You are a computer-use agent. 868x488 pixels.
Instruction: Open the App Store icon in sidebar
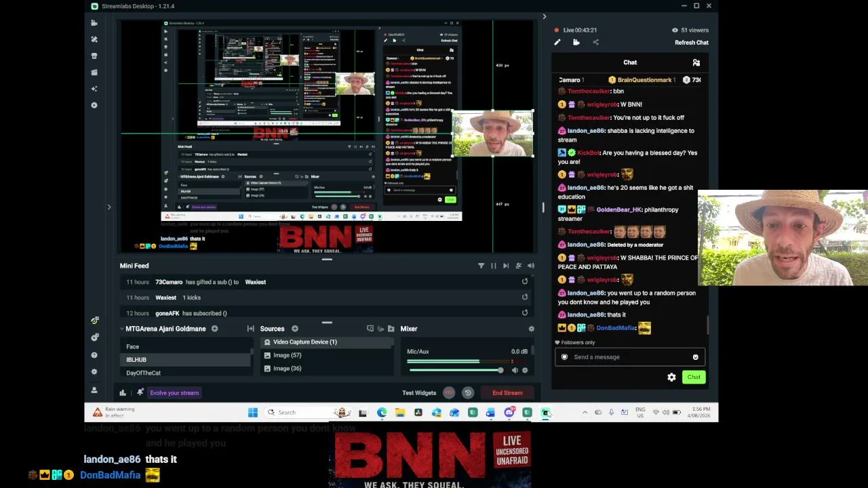[94, 56]
